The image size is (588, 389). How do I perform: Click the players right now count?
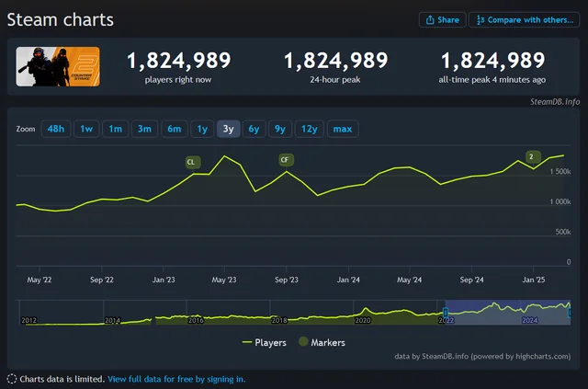[179, 61]
